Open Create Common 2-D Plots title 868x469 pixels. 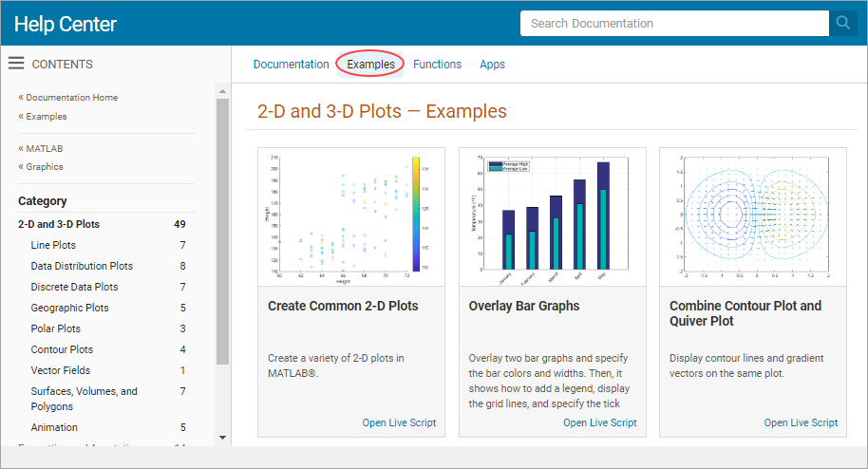pyautogui.click(x=343, y=307)
